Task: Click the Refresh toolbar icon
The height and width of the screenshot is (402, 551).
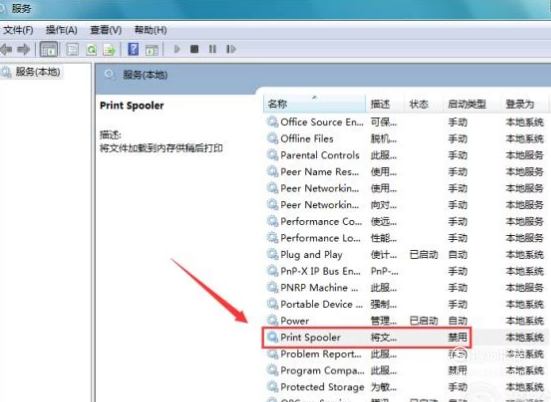Action: [92, 50]
